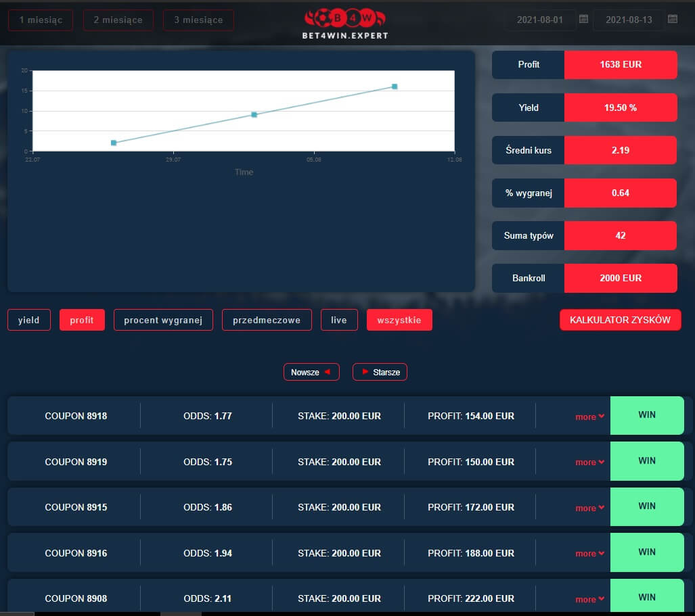Click the middle data point on chart
This screenshot has width=695, height=616.
click(254, 115)
